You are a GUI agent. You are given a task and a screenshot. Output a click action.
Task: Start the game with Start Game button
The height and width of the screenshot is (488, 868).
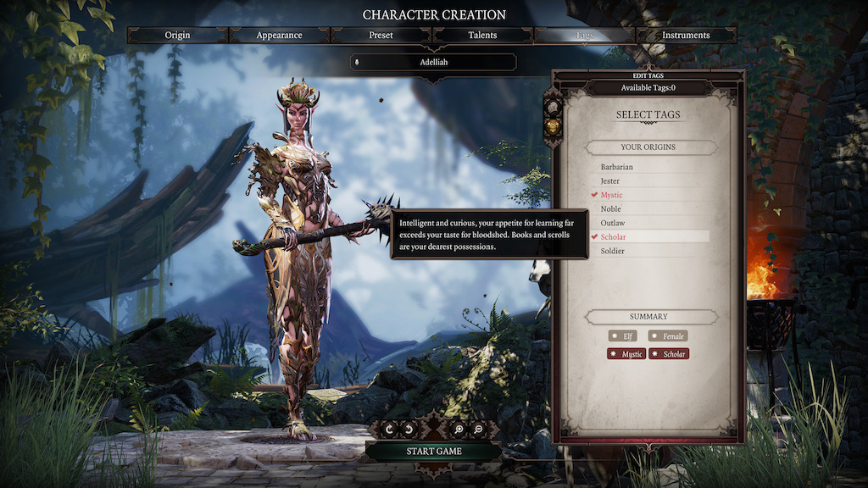(x=434, y=451)
